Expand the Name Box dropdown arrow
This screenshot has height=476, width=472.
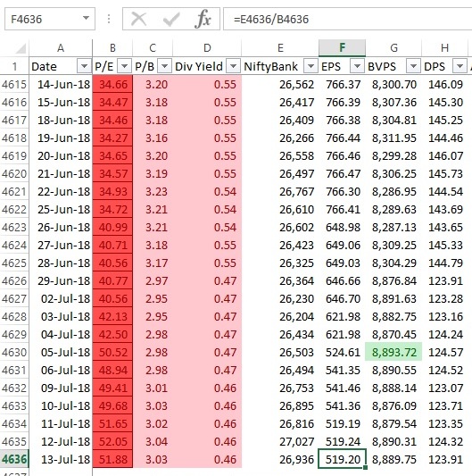click(x=87, y=18)
